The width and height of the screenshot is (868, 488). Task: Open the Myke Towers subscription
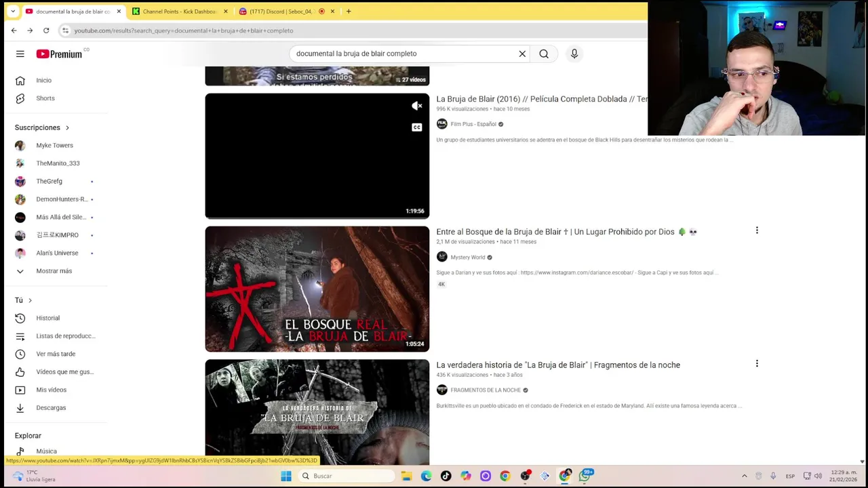point(56,145)
